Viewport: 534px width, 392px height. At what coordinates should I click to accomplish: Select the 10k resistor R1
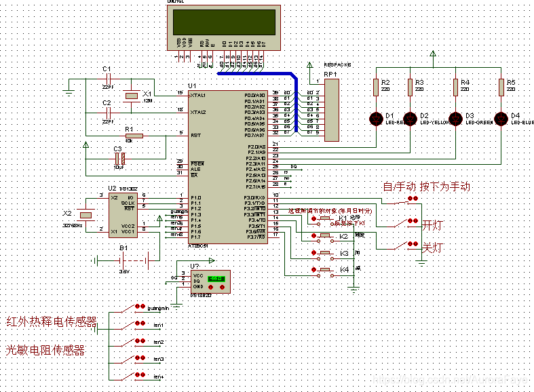(x=134, y=136)
